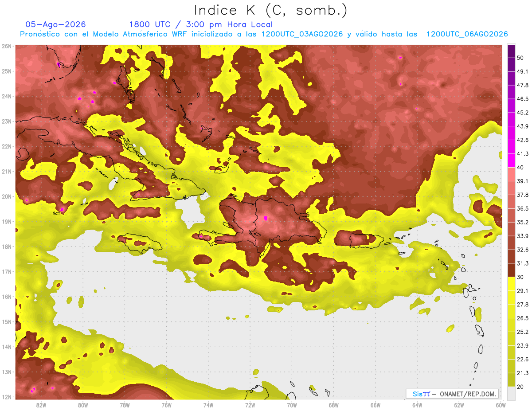
Task: Click the colorbar label "30"
Action: (x=520, y=277)
